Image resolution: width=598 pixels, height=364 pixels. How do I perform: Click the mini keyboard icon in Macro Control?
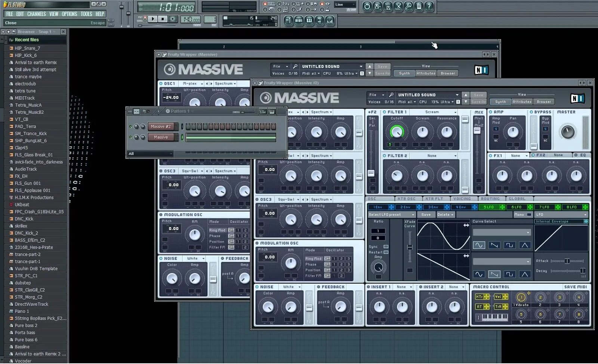point(494,318)
